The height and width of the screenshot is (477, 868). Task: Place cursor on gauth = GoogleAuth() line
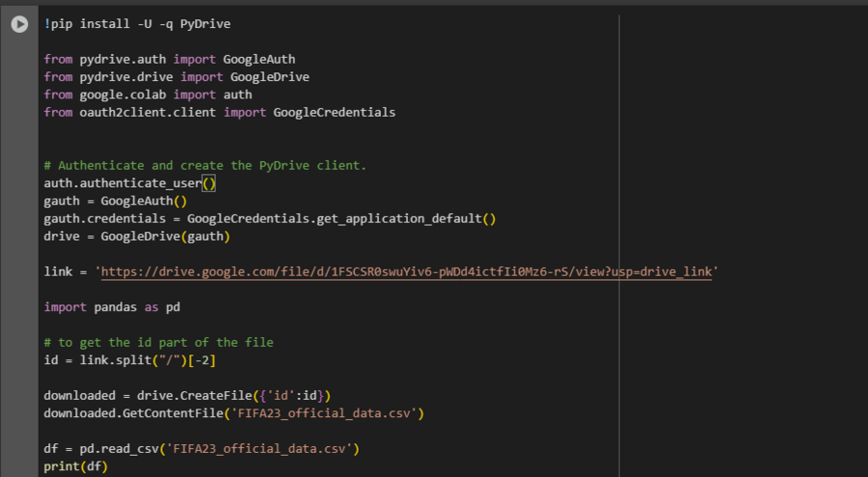pyautogui.click(x=115, y=200)
